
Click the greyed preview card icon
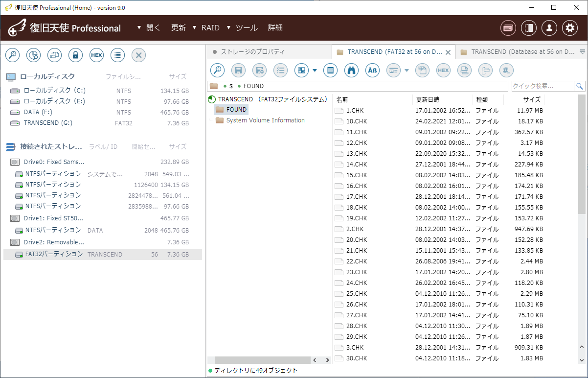click(x=394, y=71)
